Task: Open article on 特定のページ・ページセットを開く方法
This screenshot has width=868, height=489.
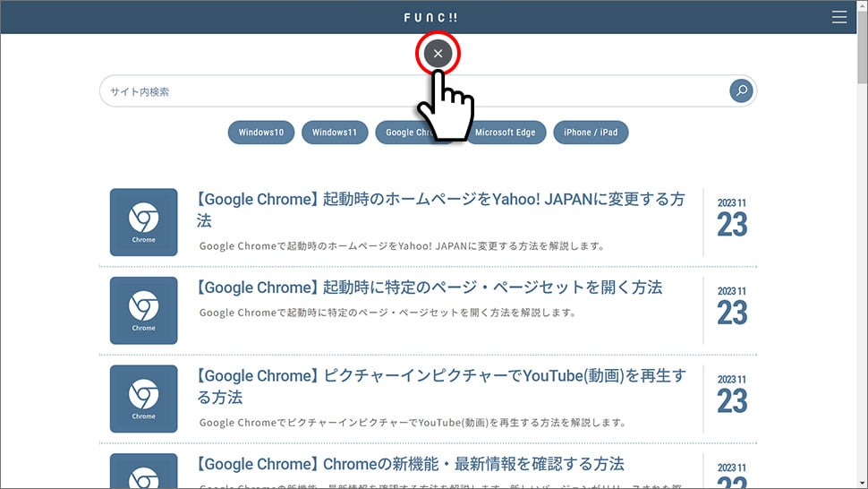Action: [x=430, y=287]
